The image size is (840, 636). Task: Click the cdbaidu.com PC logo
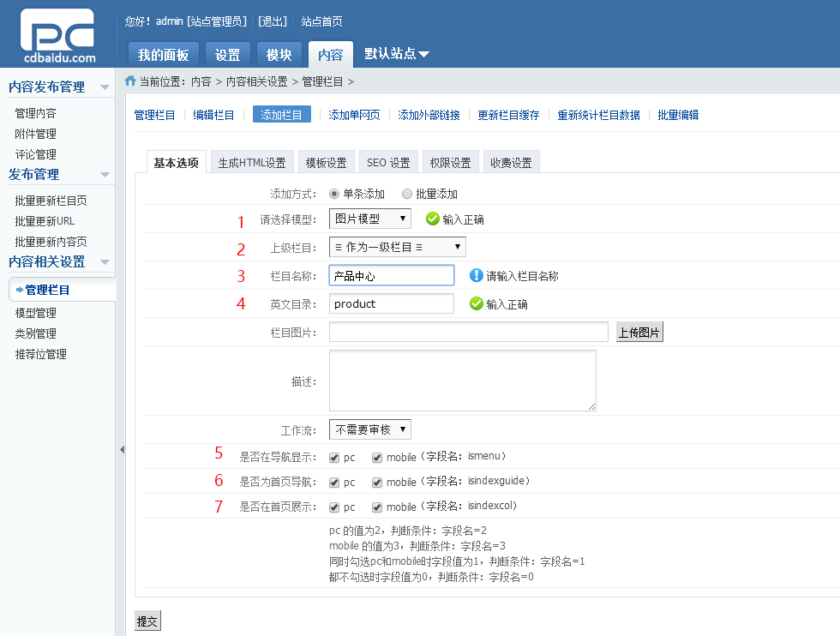pyautogui.click(x=58, y=35)
